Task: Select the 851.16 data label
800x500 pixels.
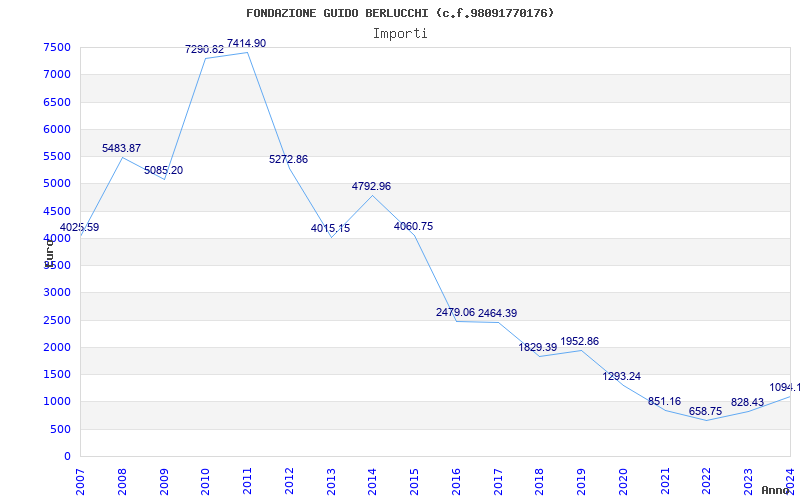Action: [x=664, y=402]
